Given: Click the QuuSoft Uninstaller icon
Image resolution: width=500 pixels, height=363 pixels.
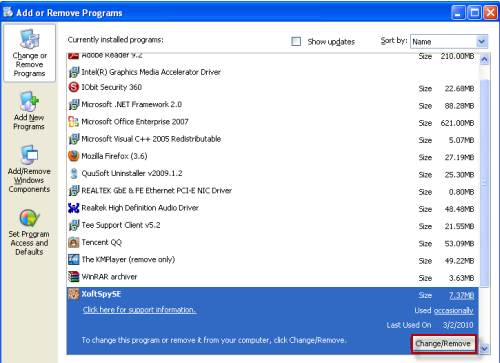Looking at the screenshot, I should tap(74, 173).
